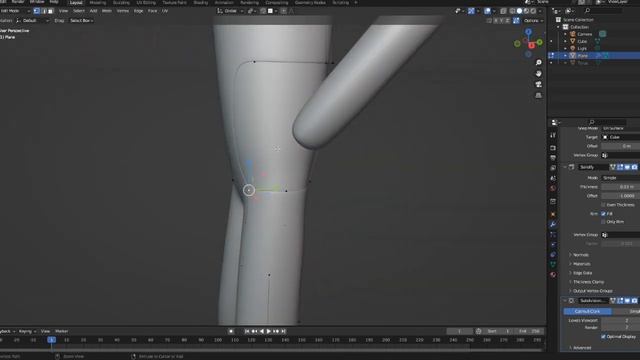
Task: Open the World properties tab icon
Action: pyautogui.click(x=553, y=189)
